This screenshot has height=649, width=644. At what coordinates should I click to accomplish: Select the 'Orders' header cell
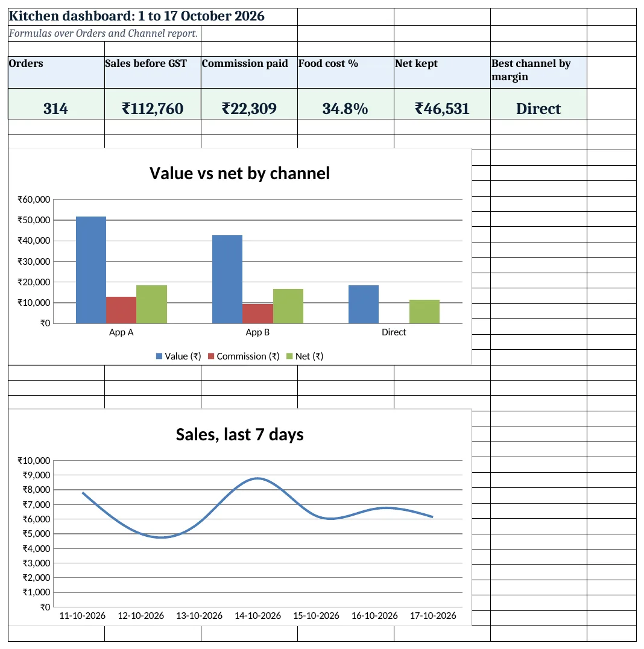pos(56,72)
